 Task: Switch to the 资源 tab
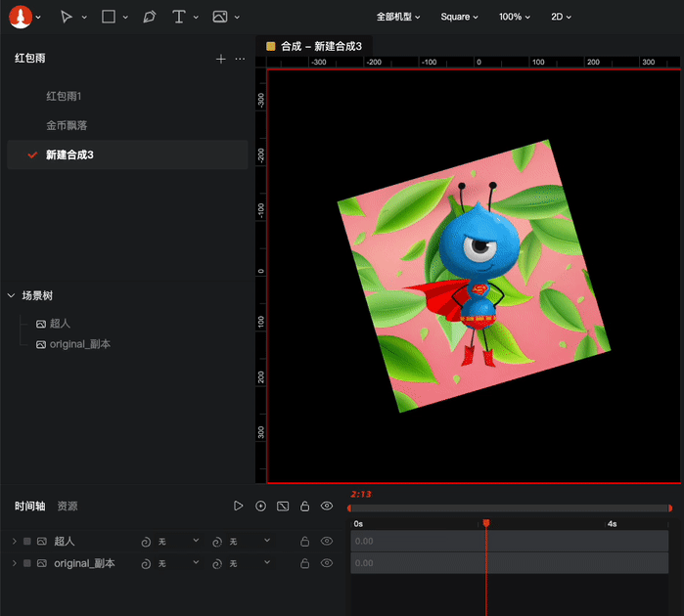[68, 506]
